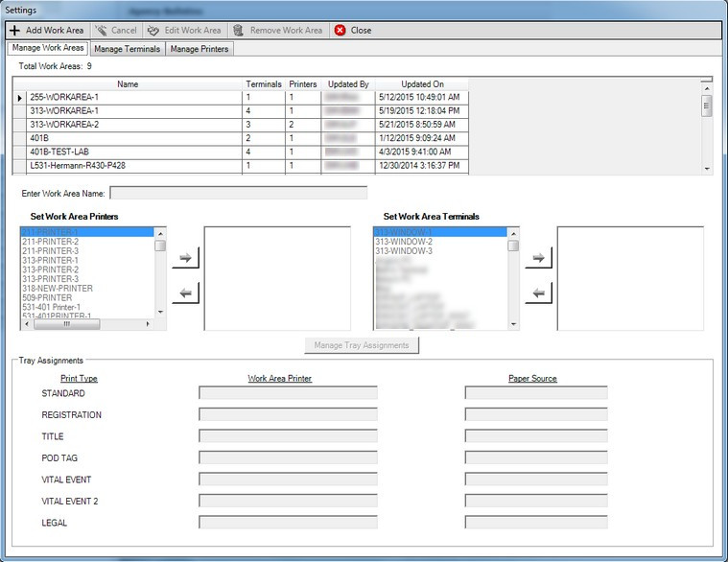Select 509-PRINTER in printers list
Viewport: 728px width, 562px height.
(x=87, y=297)
